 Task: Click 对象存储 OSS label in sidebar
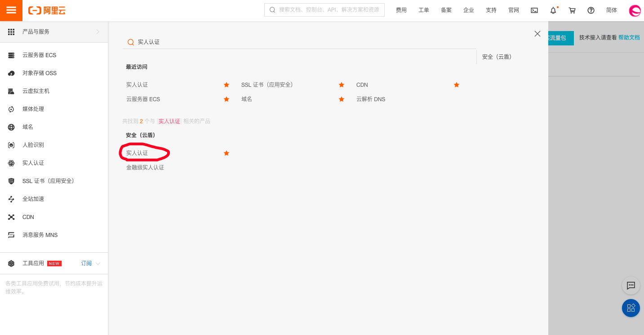point(40,73)
